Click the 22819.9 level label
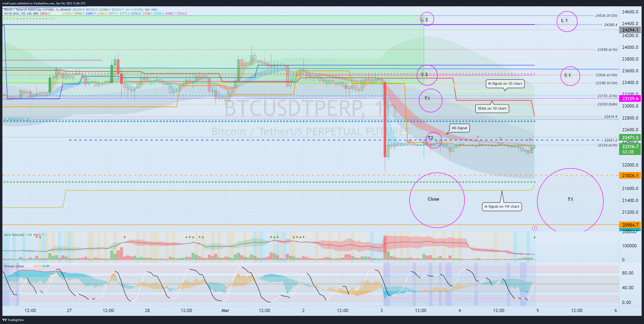The image size is (644, 324). click(611, 117)
